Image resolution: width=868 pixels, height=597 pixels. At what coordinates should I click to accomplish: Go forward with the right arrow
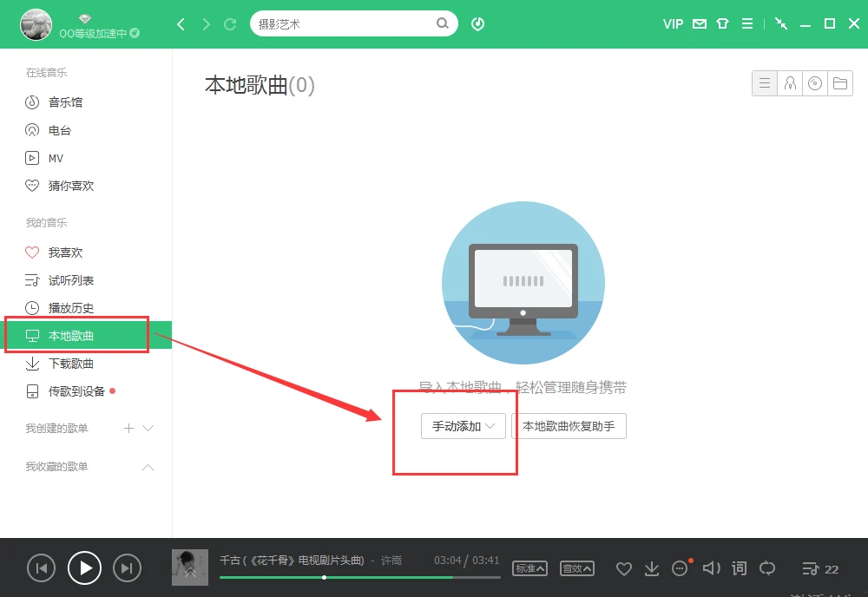(x=206, y=24)
